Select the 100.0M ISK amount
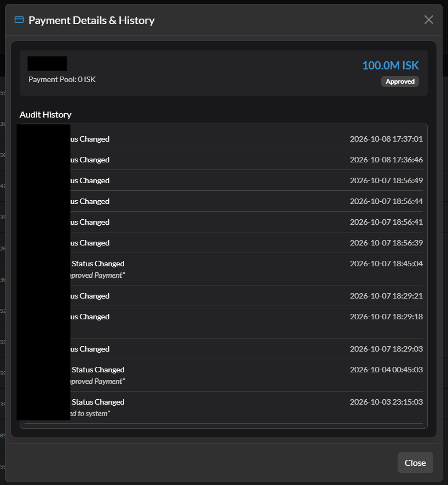Viewport: 448px width, 485px height. [x=391, y=65]
